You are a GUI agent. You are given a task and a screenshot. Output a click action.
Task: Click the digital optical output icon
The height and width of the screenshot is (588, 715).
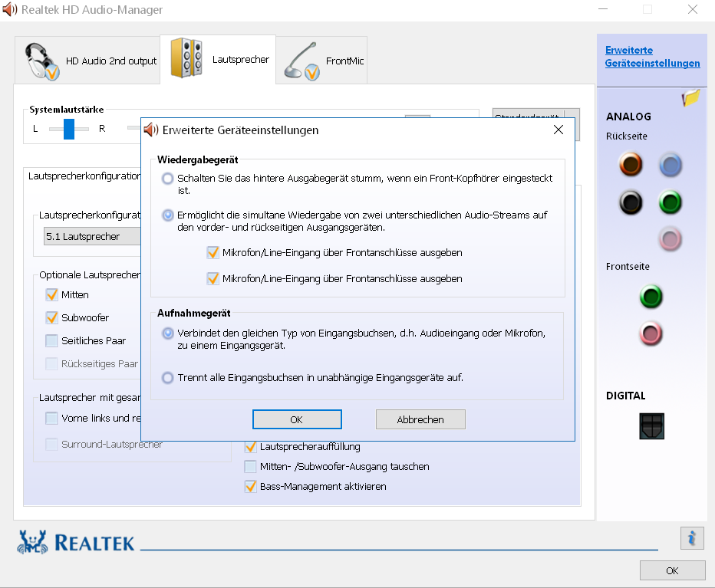coord(651,426)
